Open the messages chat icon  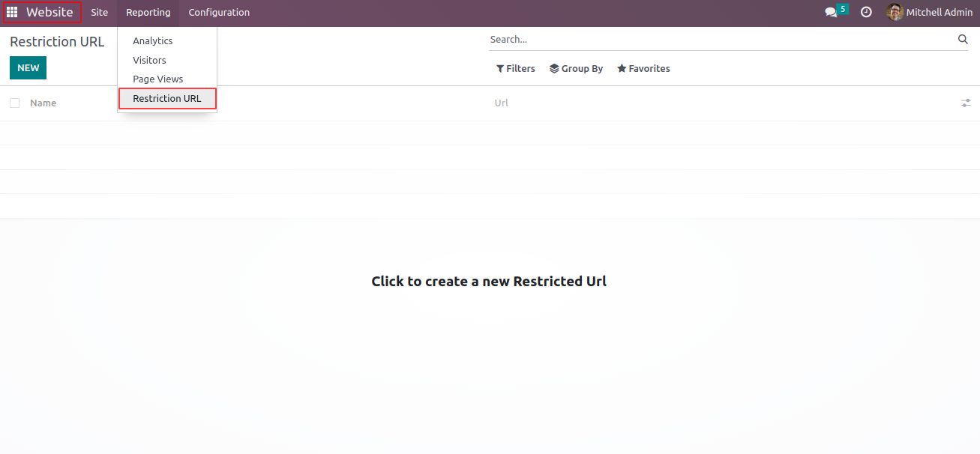tap(831, 13)
